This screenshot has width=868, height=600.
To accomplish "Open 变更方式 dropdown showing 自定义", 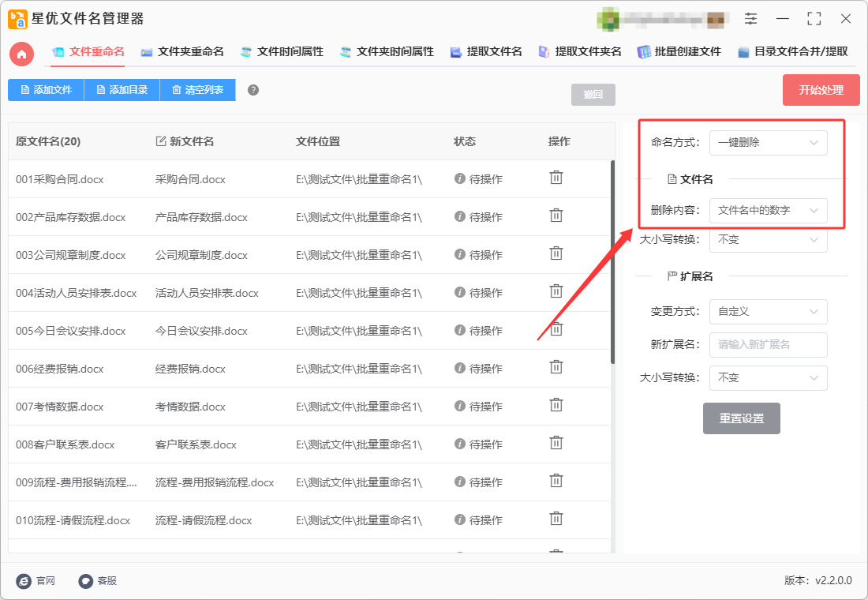I will 769,312.
